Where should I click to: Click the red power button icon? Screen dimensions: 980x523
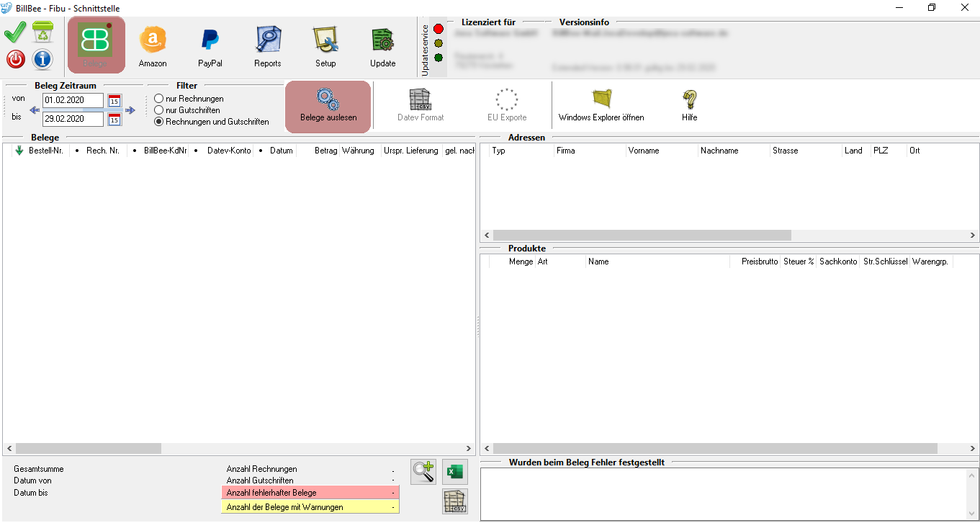point(16,59)
